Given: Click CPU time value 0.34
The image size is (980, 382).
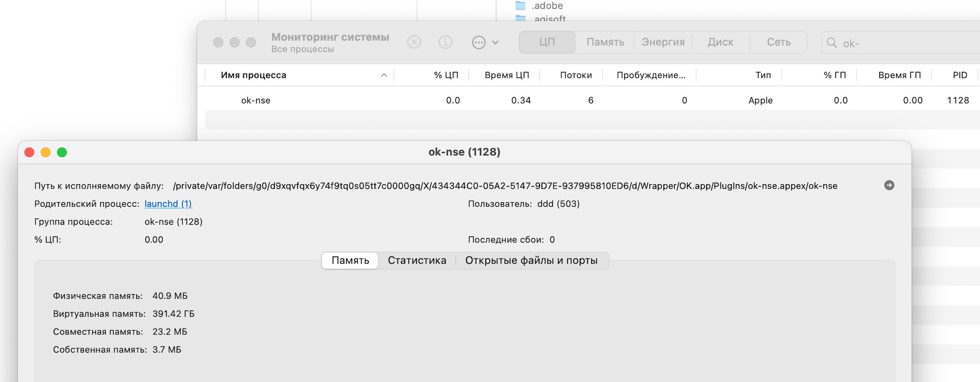Looking at the screenshot, I should tap(521, 100).
